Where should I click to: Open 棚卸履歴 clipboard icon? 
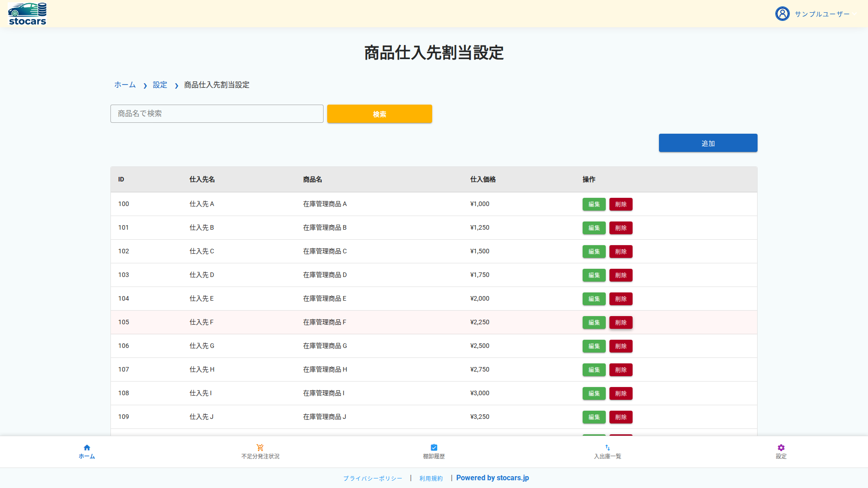[434, 448]
